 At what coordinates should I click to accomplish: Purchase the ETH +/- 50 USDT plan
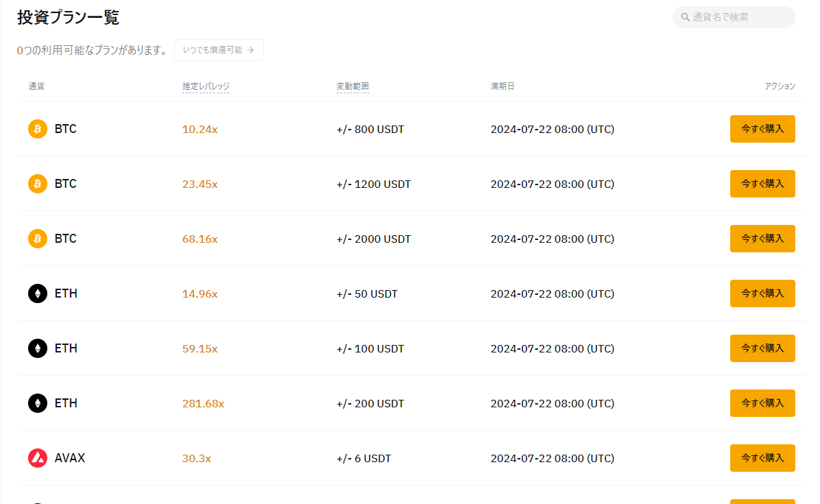(x=762, y=293)
